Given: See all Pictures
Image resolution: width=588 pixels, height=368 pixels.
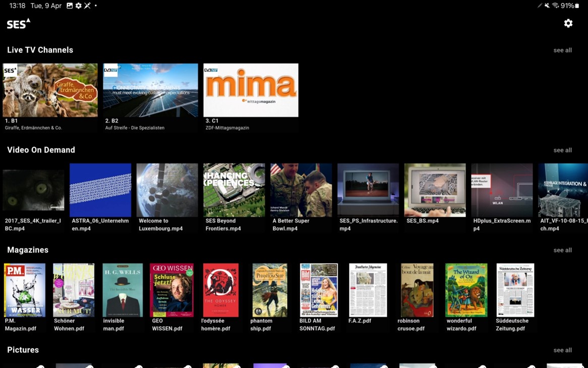Looking at the screenshot, I should point(562,350).
